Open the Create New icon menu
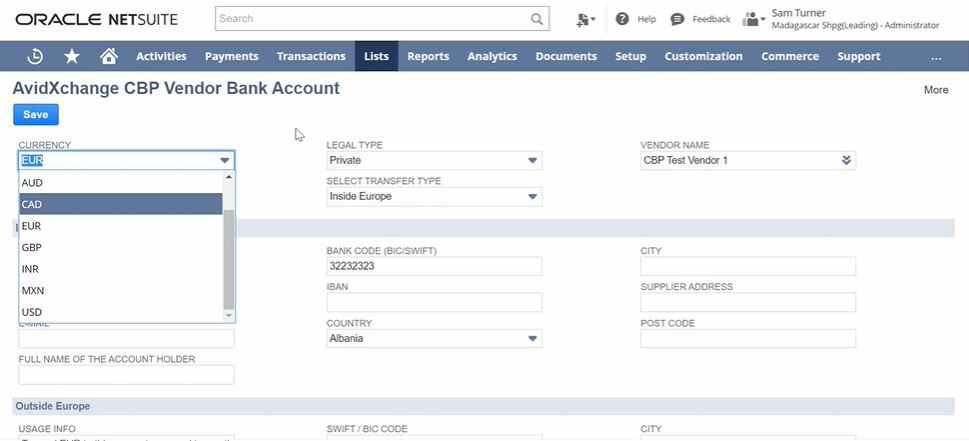This screenshot has width=969, height=441. pyautogui.click(x=585, y=19)
